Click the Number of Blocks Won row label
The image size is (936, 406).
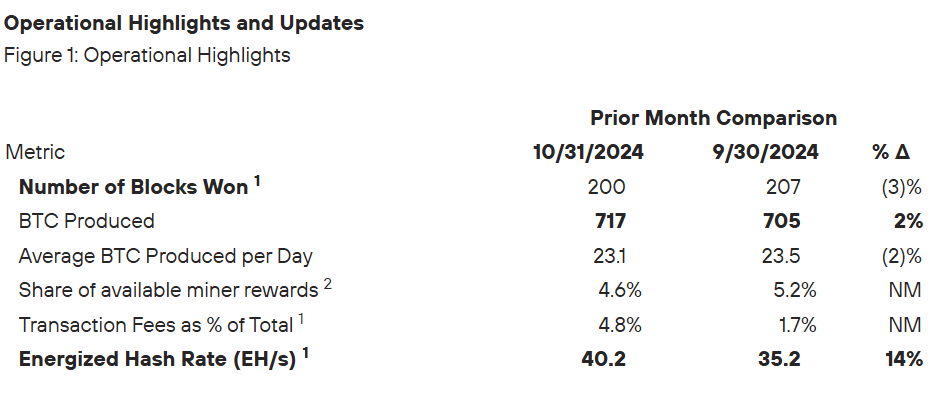pos(140,186)
